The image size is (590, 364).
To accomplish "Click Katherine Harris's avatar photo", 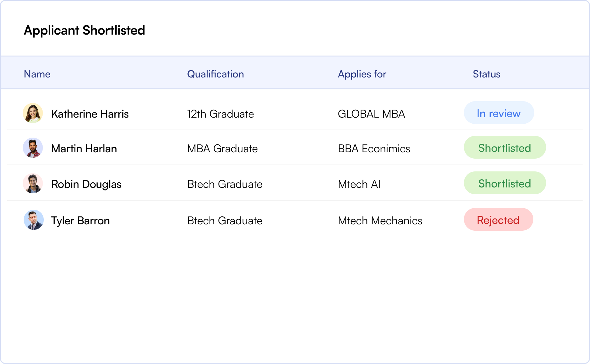I will [33, 113].
